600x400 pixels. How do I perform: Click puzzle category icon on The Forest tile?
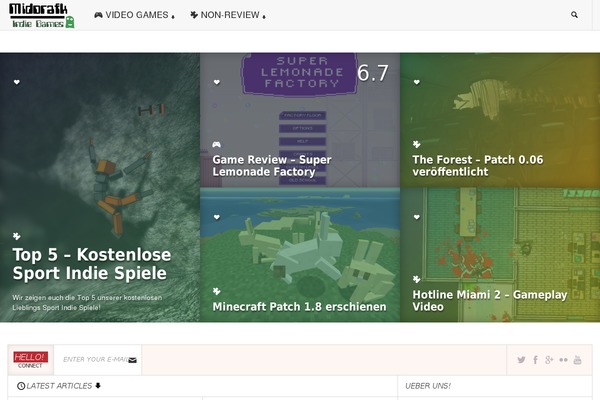click(417, 144)
